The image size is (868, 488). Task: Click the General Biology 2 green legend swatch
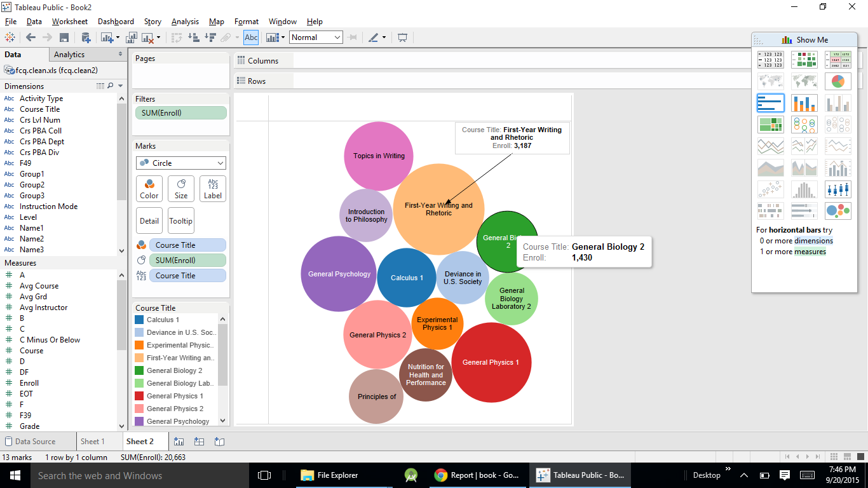pos(139,370)
